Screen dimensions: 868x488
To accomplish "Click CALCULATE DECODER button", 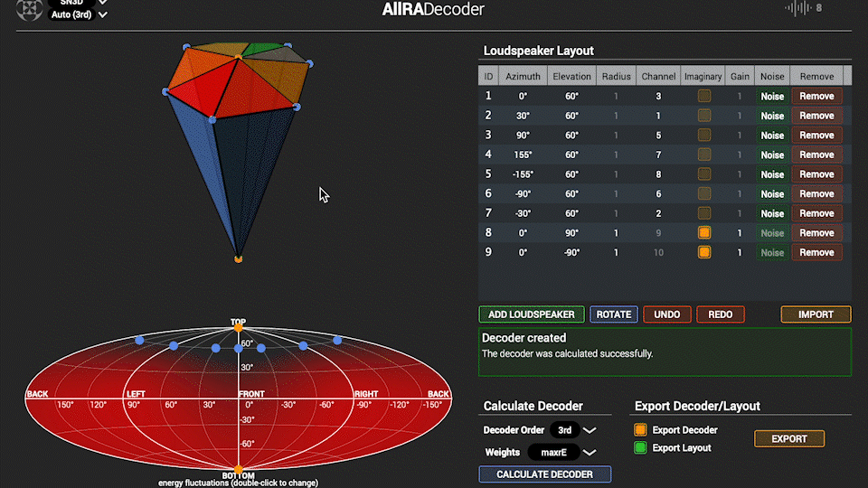I will [544, 474].
